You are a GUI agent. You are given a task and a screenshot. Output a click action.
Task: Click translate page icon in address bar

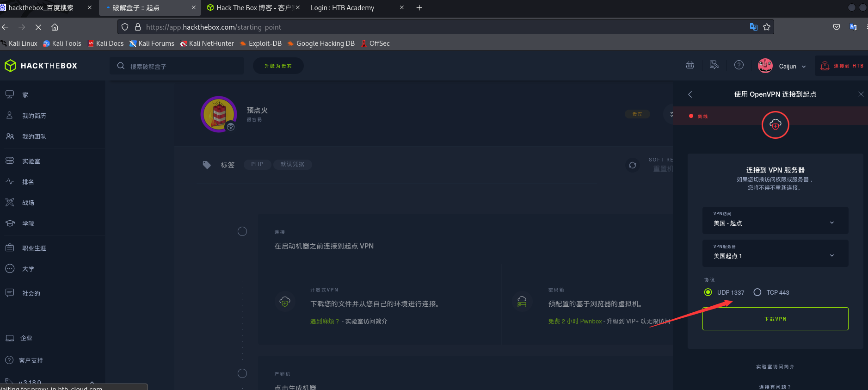pos(754,27)
